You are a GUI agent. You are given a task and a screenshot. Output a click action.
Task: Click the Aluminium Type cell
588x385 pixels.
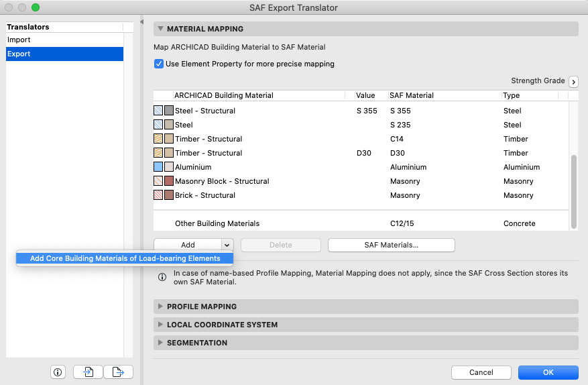click(x=522, y=167)
